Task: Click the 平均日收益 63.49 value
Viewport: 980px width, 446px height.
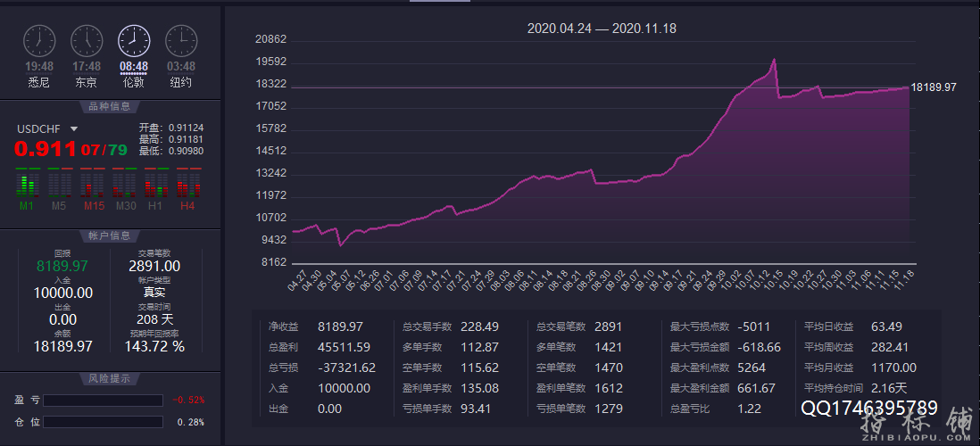Action: pos(887,326)
